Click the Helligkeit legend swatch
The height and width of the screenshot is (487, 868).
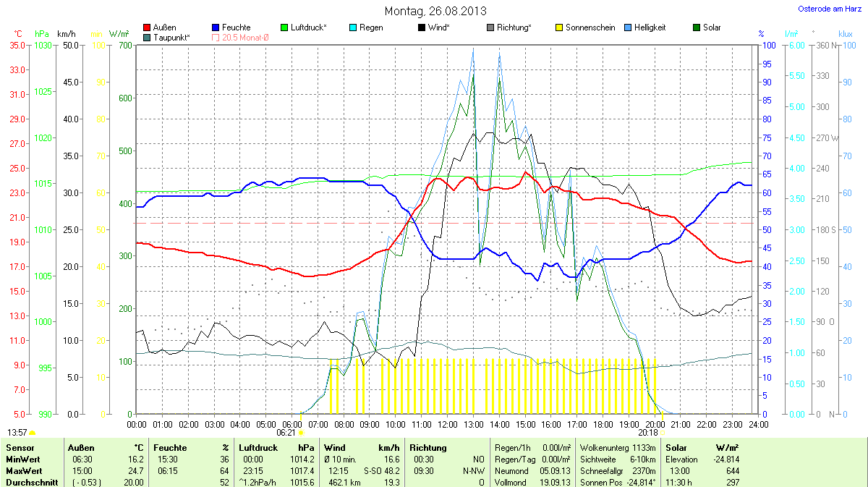tap(628, 27)
